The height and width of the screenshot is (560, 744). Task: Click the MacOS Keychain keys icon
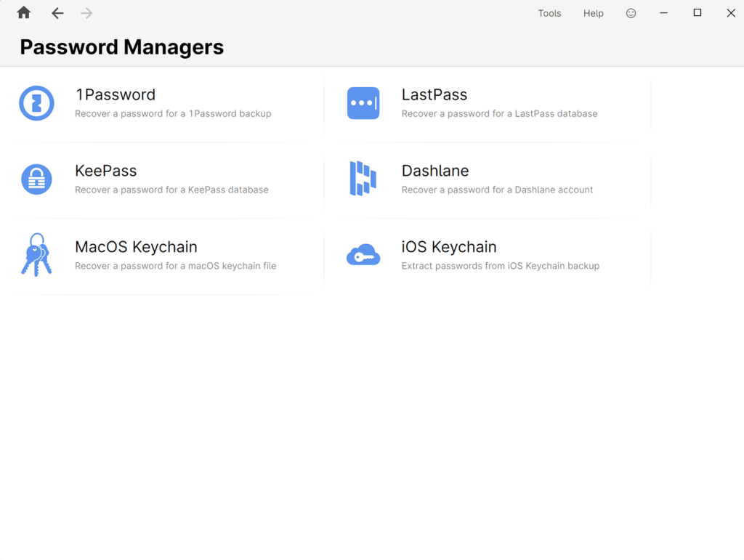[36, 255]
